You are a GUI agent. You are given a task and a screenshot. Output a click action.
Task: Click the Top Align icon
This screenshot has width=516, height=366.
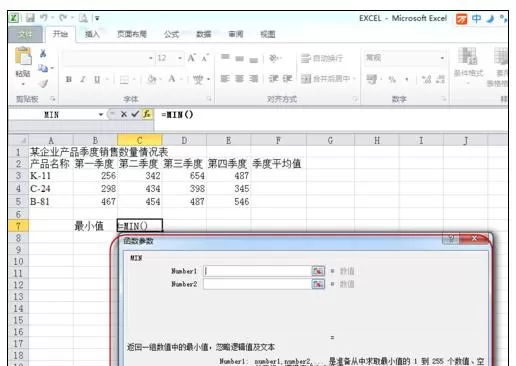coord(225,58)
